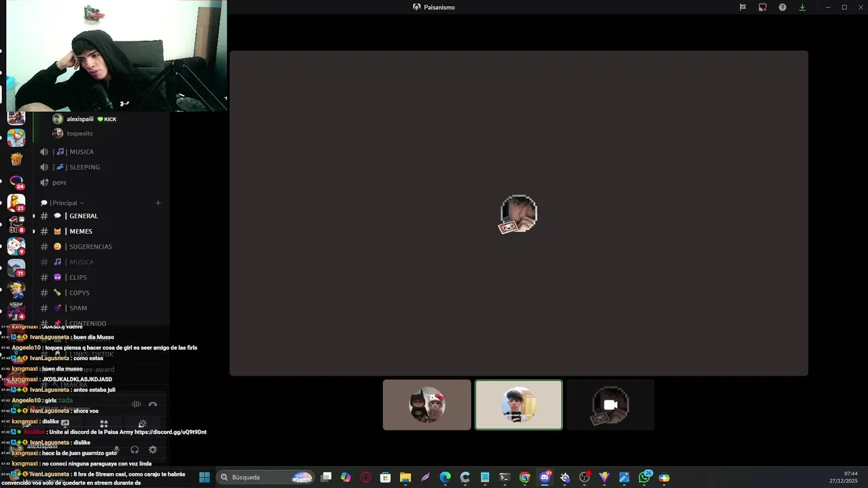Open the Discord taskbar icon
This screenshot has width=868, height=488.
coord(545,477)
